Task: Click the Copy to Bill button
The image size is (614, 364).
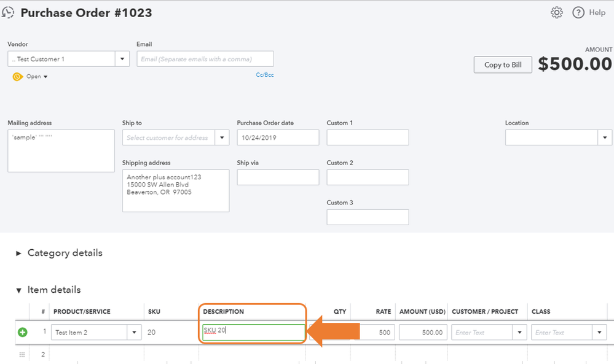Action: pyautogui.click(x=502, y=65)
